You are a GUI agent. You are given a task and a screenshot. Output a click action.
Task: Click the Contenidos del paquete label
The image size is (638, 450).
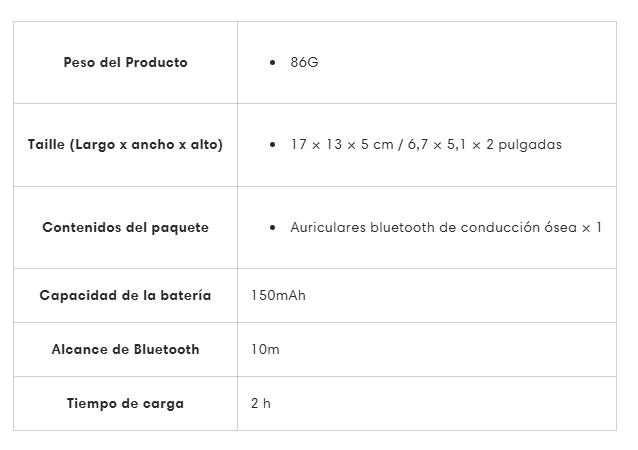(125, 227)
